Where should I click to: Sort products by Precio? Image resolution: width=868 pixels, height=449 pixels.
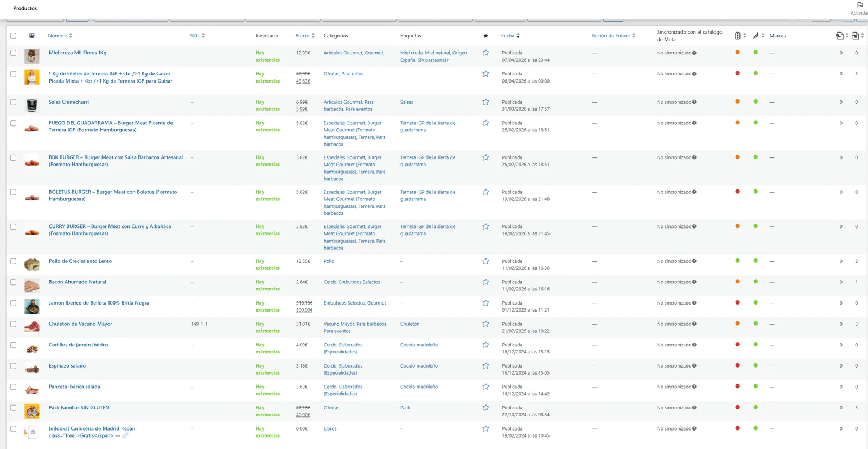point(305,36)
